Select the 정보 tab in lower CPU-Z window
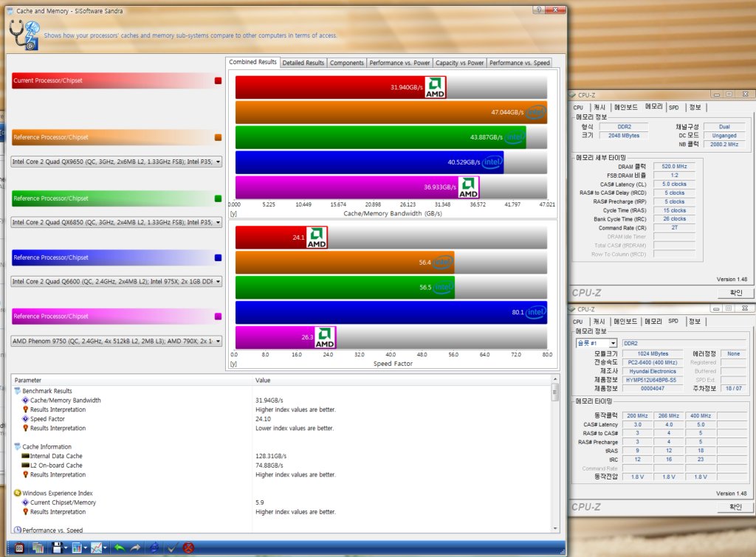 pos(695,322)
